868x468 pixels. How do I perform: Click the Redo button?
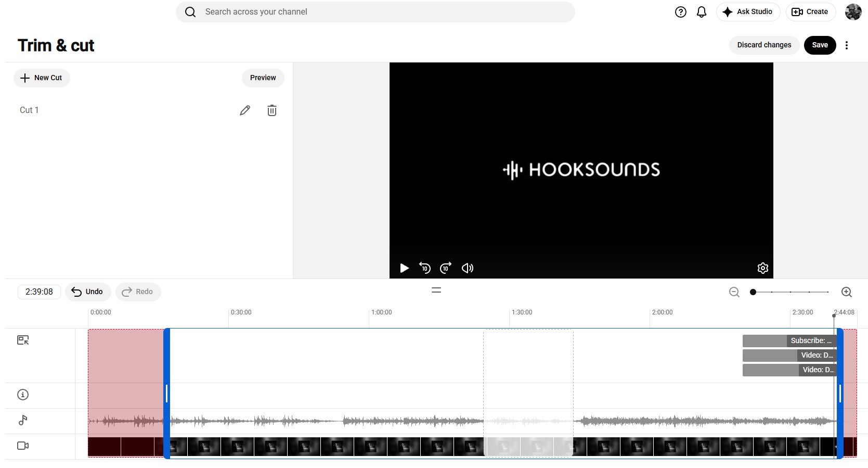pyautogui.click(x=138, y=292)
